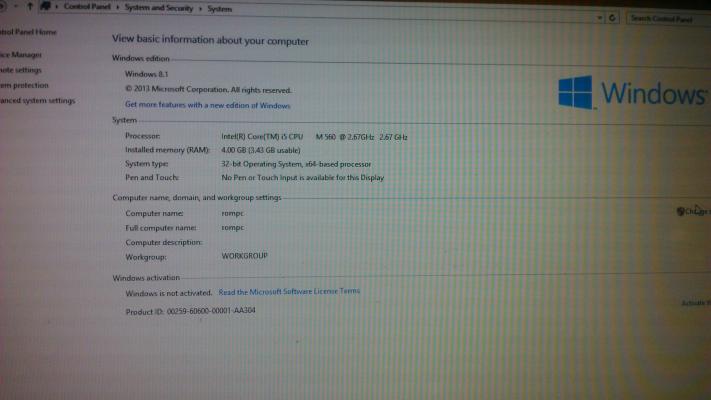
Task: Click the refresh button beside address bar
Action: tap(612, 18)
